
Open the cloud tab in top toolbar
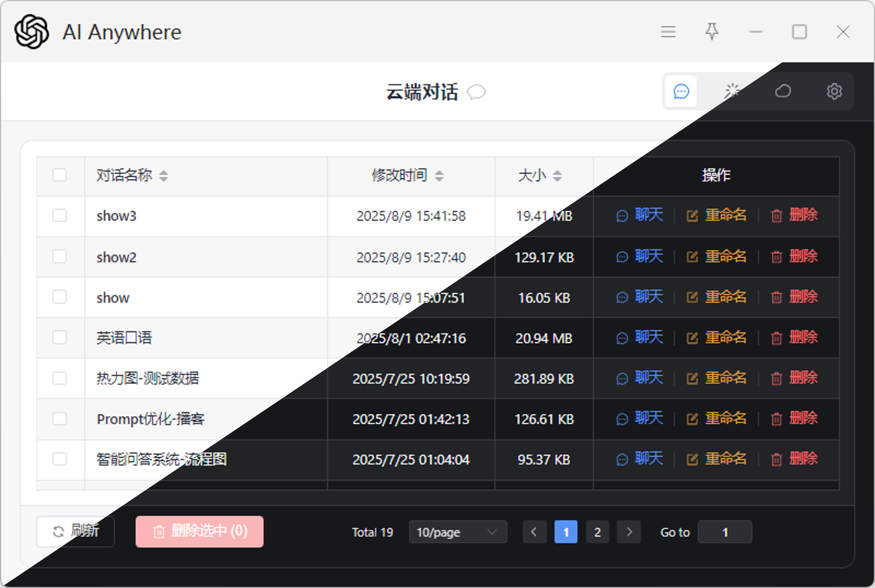click(783, 91)
